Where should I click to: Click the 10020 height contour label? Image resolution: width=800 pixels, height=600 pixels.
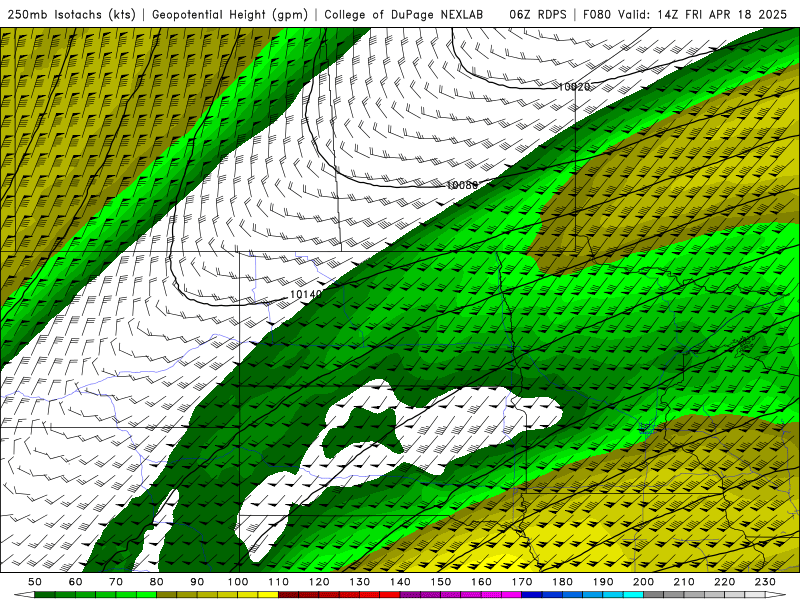574,87
